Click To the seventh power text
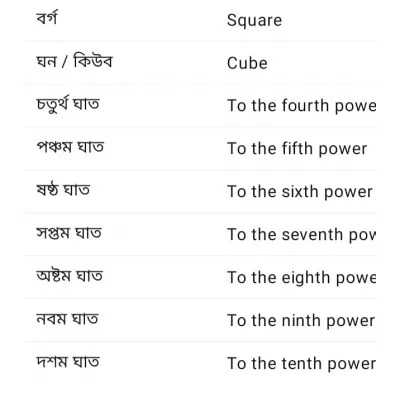400x393 pixels. coord(302,235)
